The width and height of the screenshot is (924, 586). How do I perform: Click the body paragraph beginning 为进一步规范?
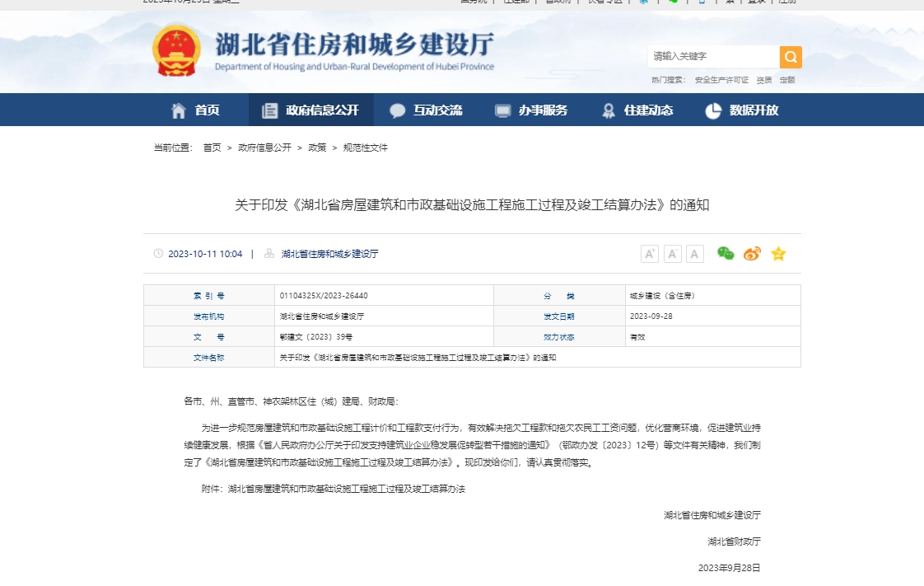[472, 445]
